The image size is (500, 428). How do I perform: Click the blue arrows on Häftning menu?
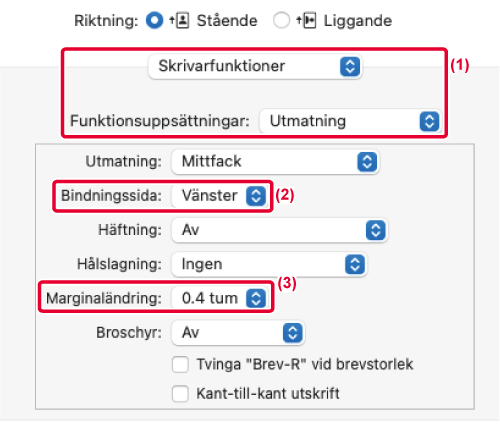tap(376, 230)
